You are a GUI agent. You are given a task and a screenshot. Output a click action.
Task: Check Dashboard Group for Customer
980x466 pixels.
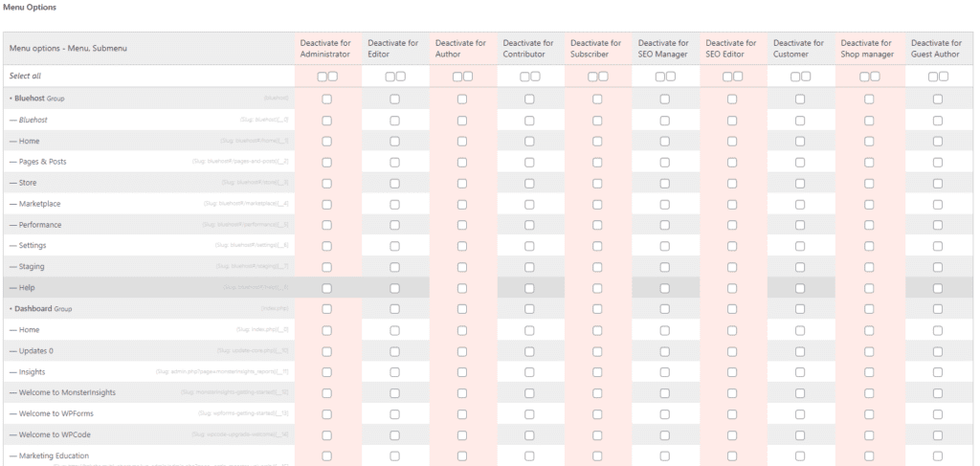(800, 308)
